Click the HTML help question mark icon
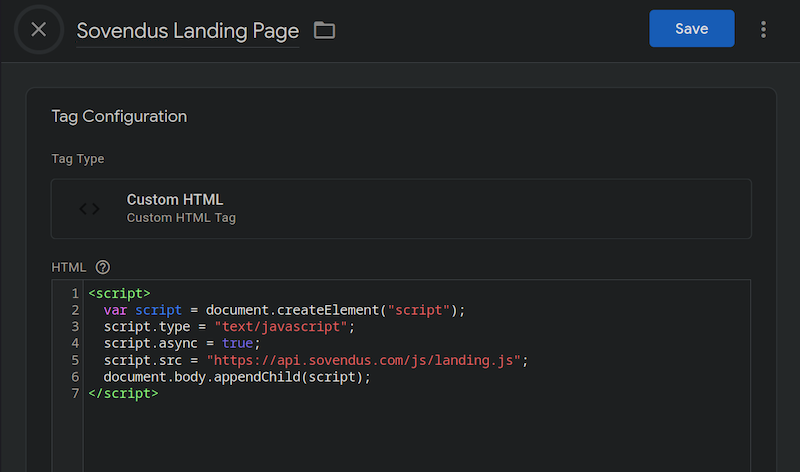Viewport: 800px width, 472px height. pyautogui.click(x=103, y=267)
